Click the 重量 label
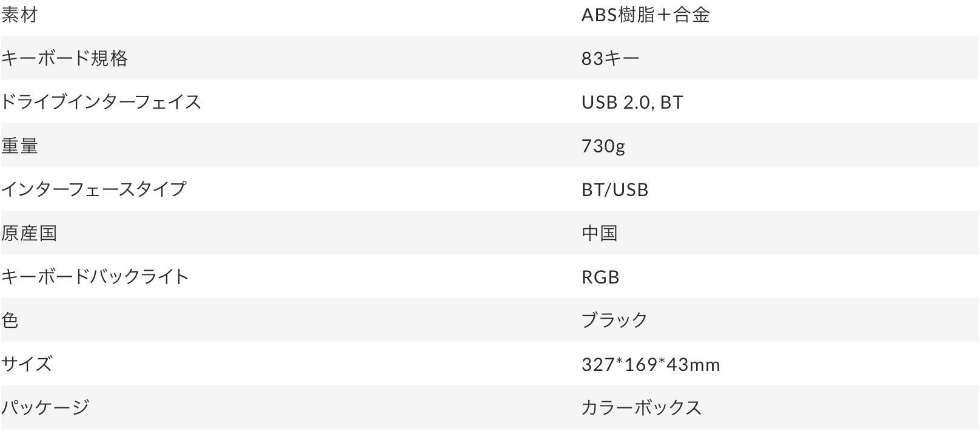 [19, 146]
